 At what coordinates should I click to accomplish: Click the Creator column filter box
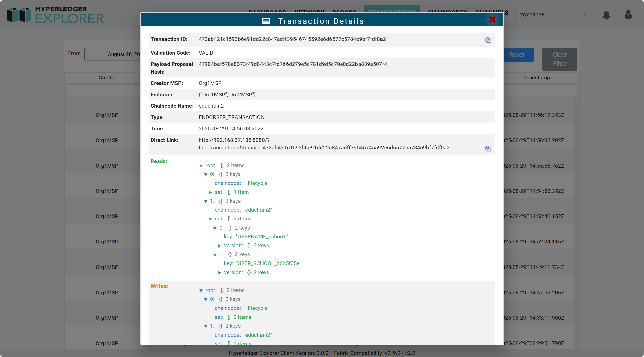(x=103, y=90)
